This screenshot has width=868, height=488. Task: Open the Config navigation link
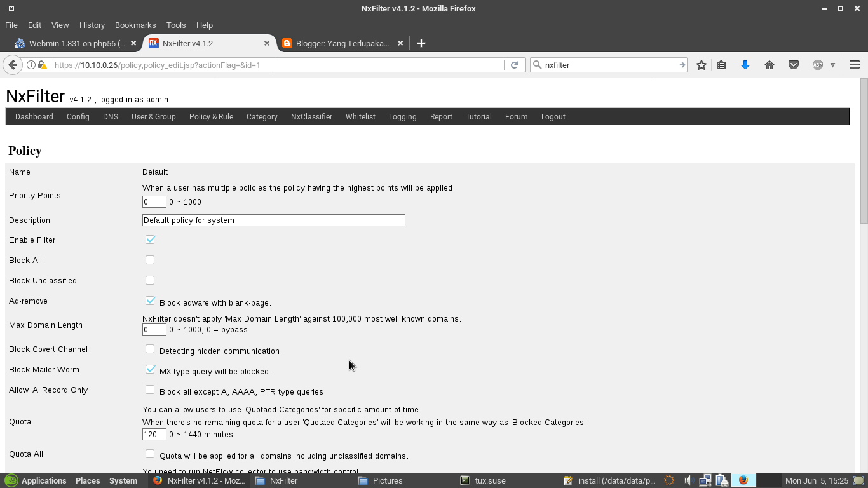78,117
